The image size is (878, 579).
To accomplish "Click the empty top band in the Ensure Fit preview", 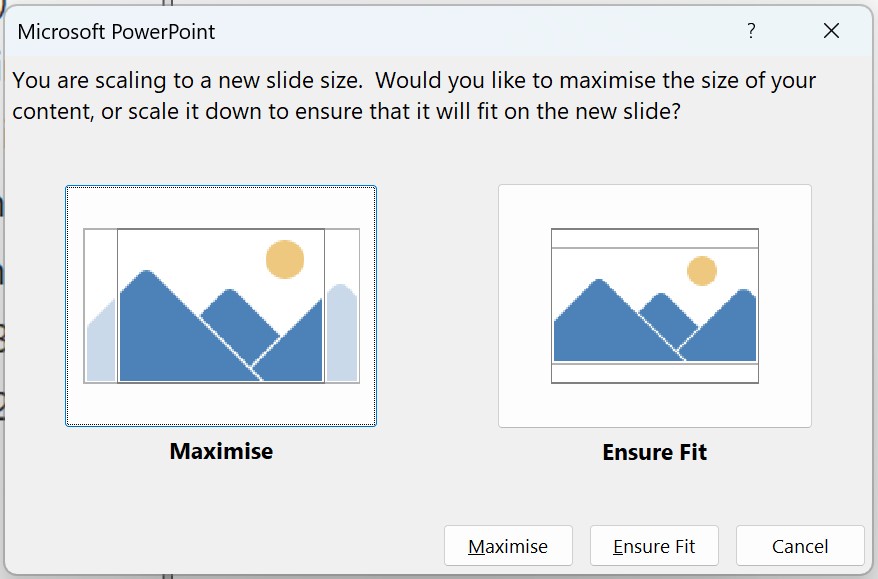I will click(x=655, y=239).
